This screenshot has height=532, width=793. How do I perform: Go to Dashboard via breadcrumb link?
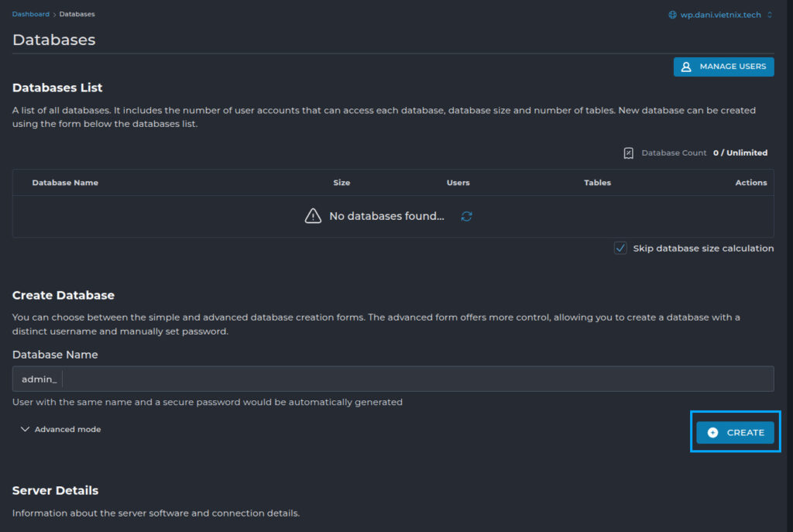pyautogui.click(x=31, y=14)
